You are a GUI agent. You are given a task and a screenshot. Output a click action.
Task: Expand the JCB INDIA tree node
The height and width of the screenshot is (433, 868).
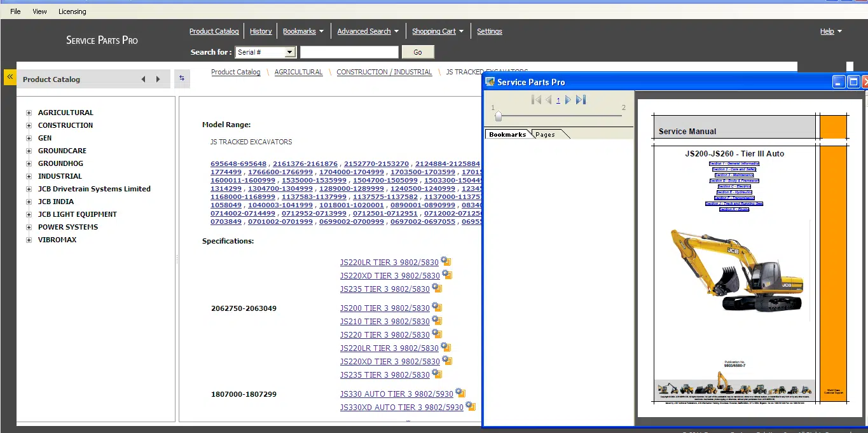click(x=29, y=202)
